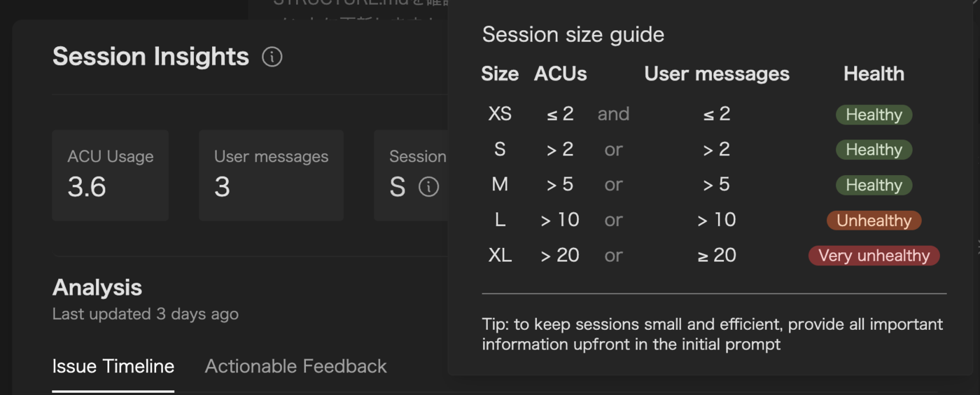980x395 pixels.
Task: Click the XL size row label
Action: 500,256
